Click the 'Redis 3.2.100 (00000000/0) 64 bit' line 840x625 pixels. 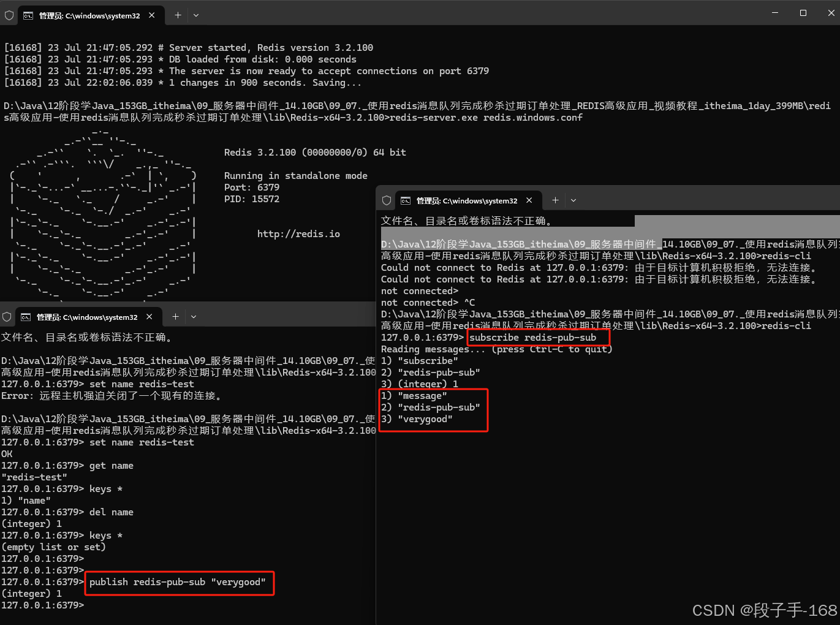(315, 153)
